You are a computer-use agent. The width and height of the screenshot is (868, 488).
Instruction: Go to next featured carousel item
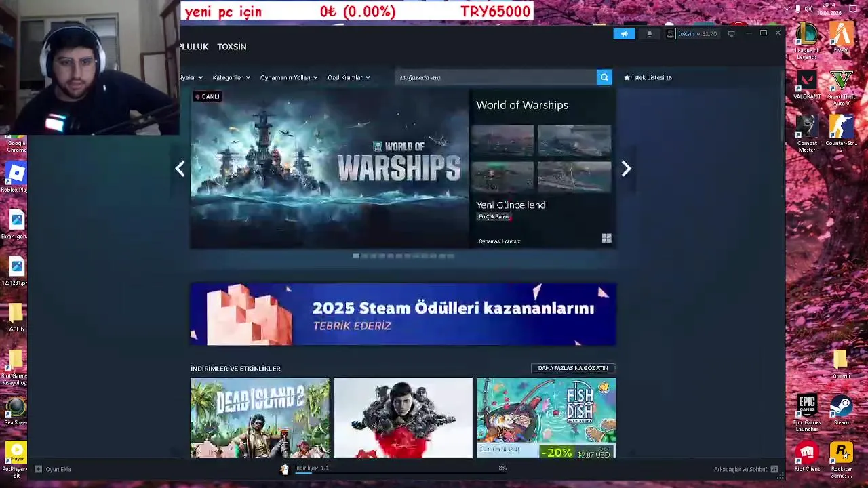(x=627, y=169)
